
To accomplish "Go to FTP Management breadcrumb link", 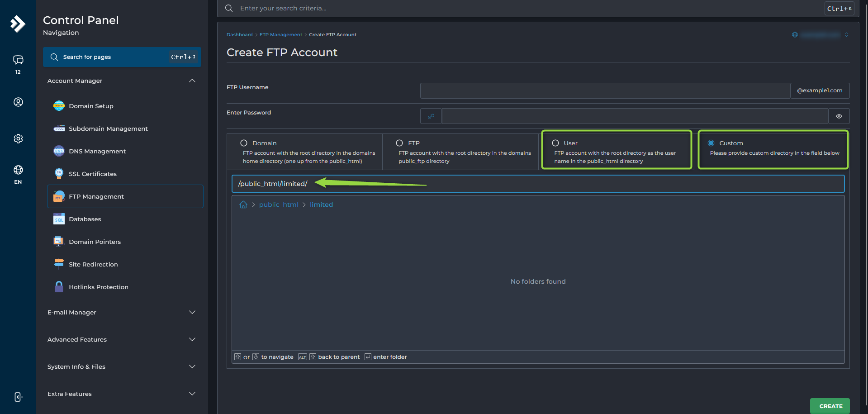I will pyautogui.click(x=281, y=35).
